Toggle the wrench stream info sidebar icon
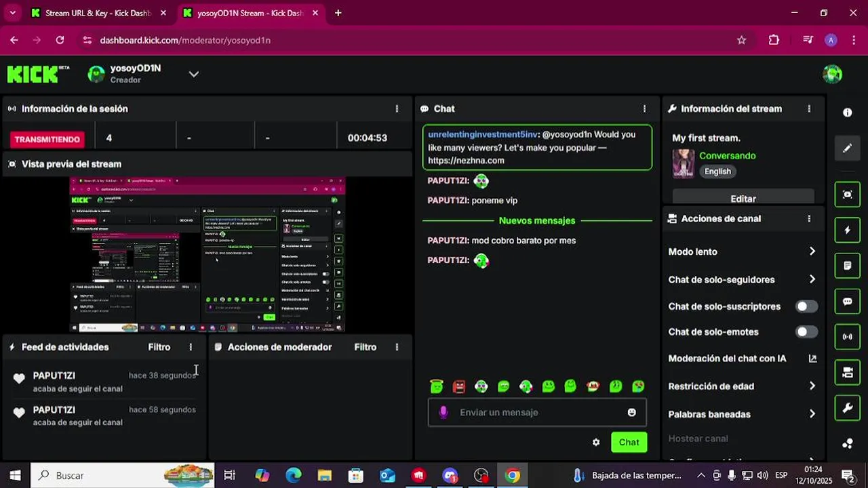The image size is (868, 488). 847,408
